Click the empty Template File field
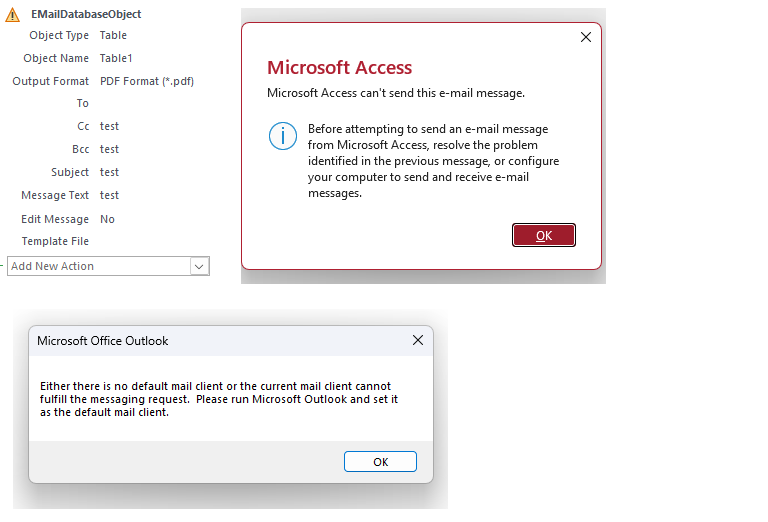Image resolution: width=768 pixels, height=522 pixels. pos(150,241)
